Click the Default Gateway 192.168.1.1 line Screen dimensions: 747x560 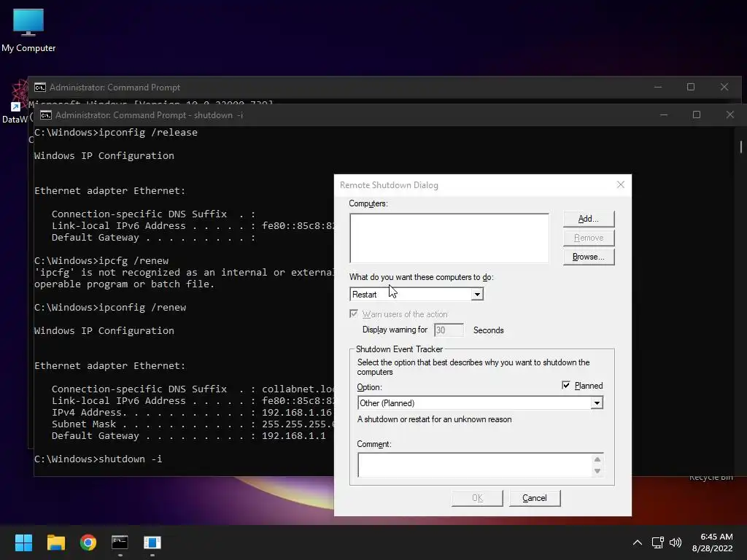pyautogui.click(x=189, y=436)
